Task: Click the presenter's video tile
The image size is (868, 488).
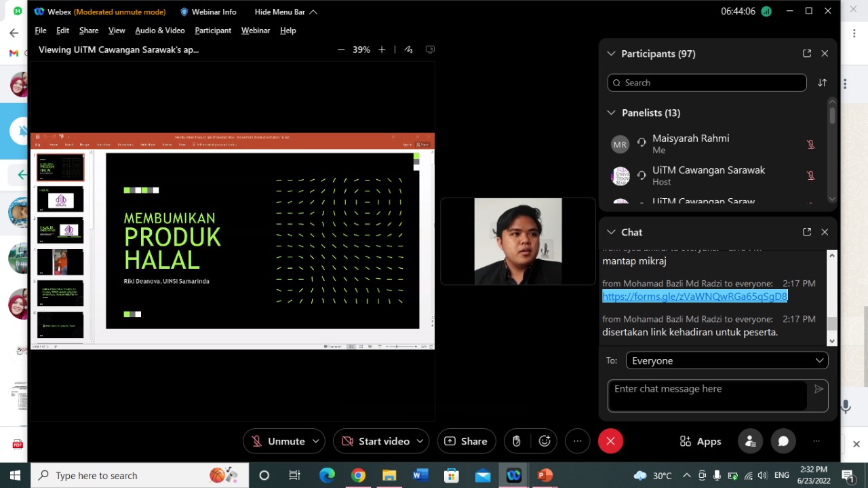Action: pyautogui.click(x=518, y=241)
